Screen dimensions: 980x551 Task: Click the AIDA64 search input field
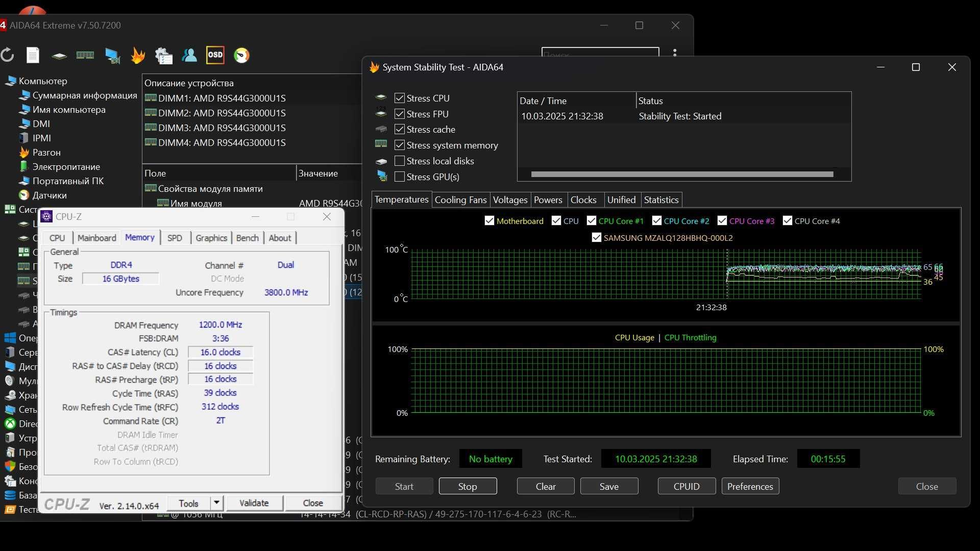[x=600, y=53]
